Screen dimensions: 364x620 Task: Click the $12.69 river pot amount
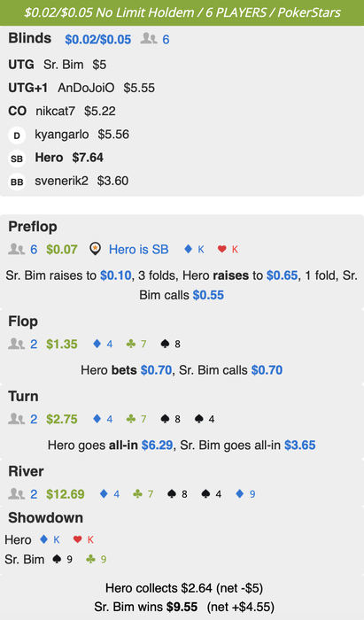coord(66,494)
